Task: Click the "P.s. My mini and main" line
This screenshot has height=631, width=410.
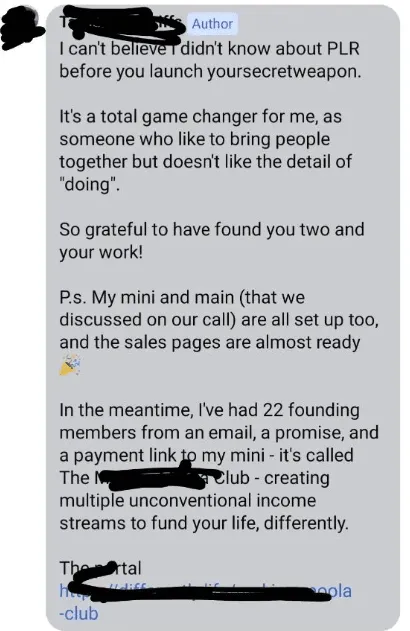Action: click(x=182, y=297)
